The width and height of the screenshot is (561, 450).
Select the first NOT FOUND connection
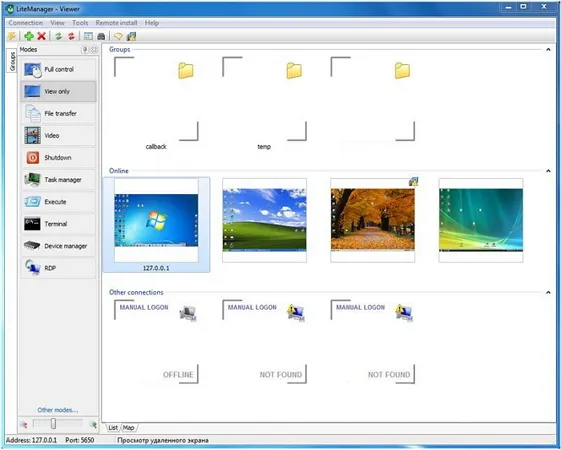click(x=264, y=342)
